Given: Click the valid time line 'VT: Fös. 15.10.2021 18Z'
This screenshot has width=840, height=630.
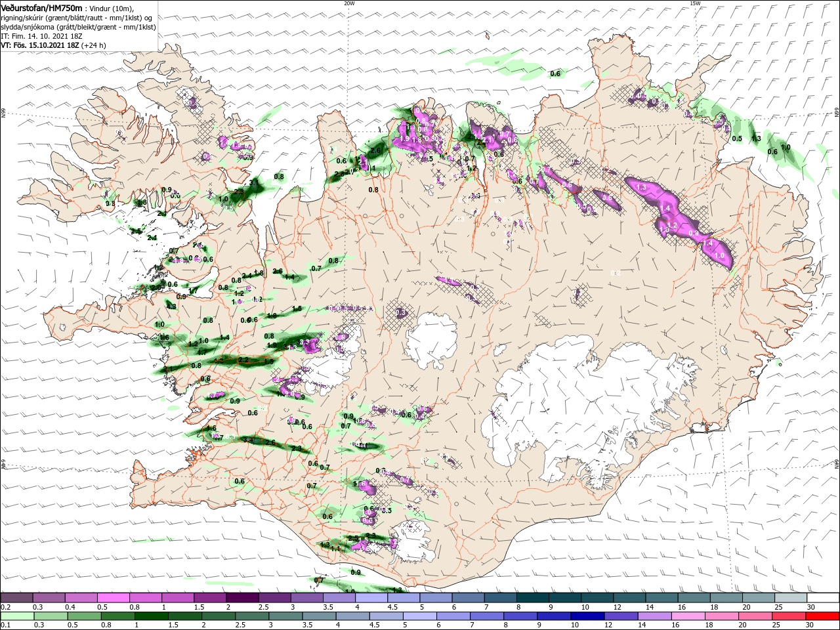Looking at the screenshot, I should (x=40, y=45).
